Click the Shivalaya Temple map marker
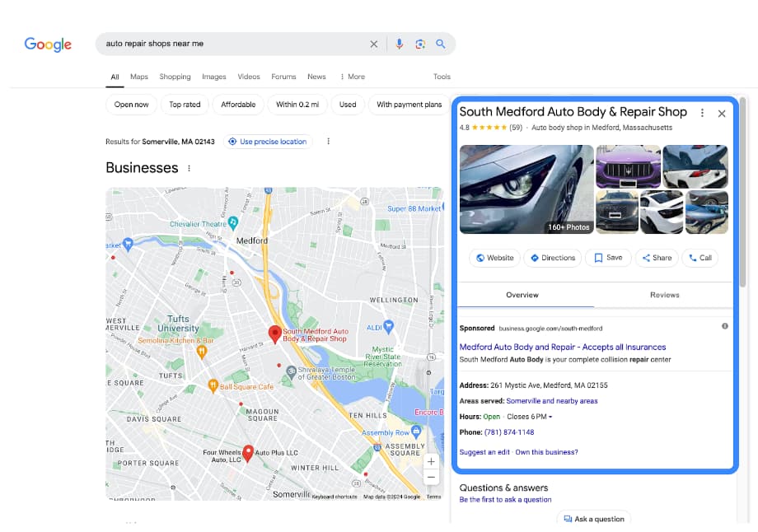The image size is (758, 532). click(x=291, y=372)
